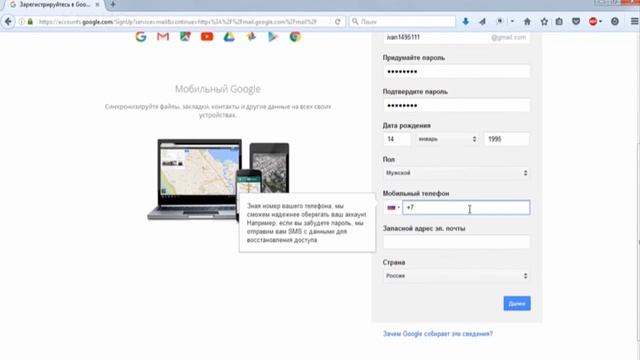Click the backup email address field
640x360 pixels.
point(456,242)
